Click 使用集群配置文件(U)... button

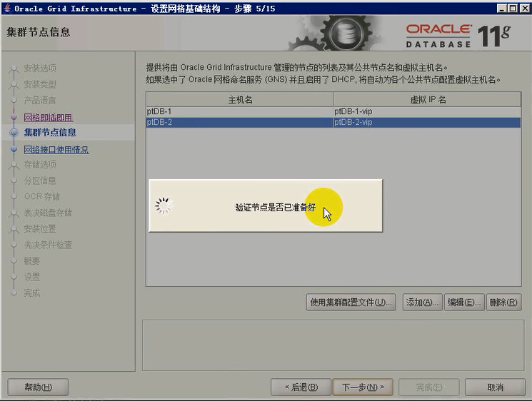click(x=351, y=303)
